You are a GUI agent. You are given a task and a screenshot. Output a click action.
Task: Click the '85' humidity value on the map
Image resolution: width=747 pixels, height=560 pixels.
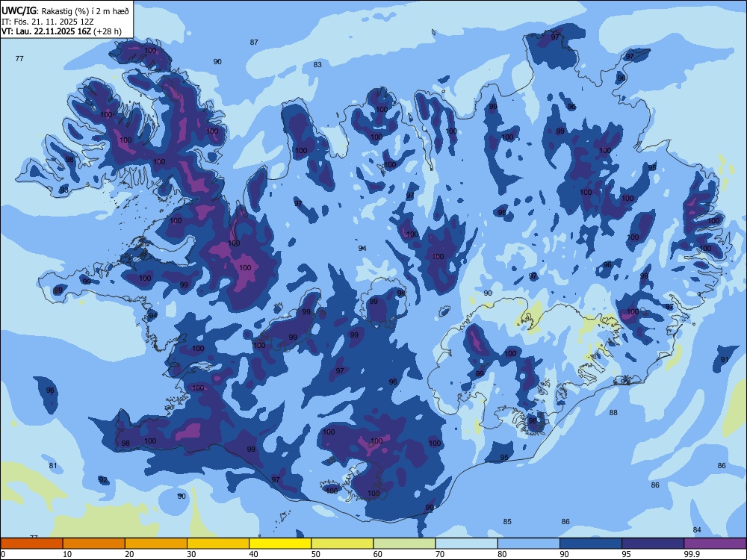[x=507, y=521]
